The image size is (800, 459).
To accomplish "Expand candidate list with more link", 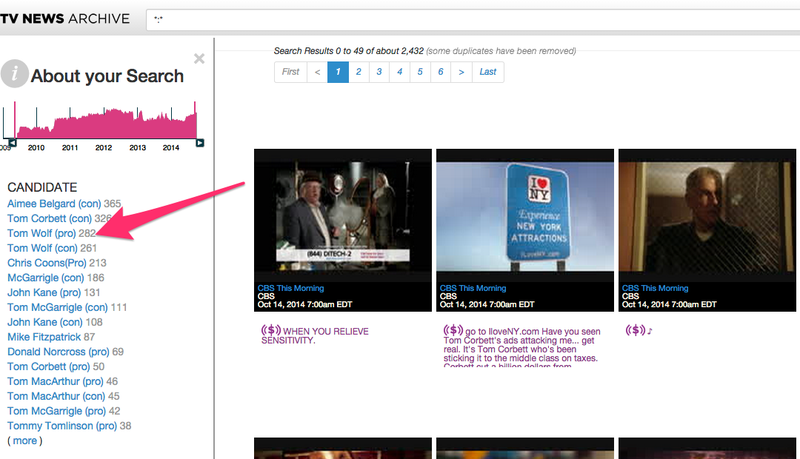I will [25, 440].
